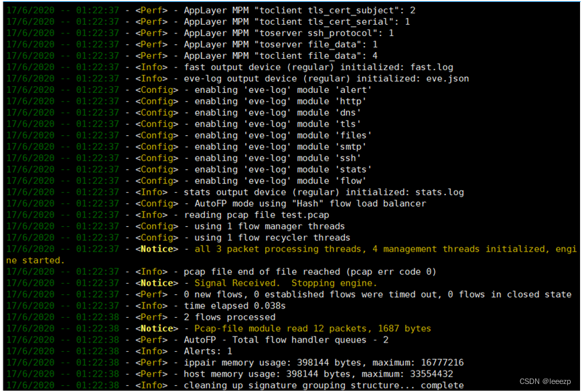The height and width of the screenshot is (392, 582).
Task: Click the enabling module 'files' line
Action: point(190,135)
